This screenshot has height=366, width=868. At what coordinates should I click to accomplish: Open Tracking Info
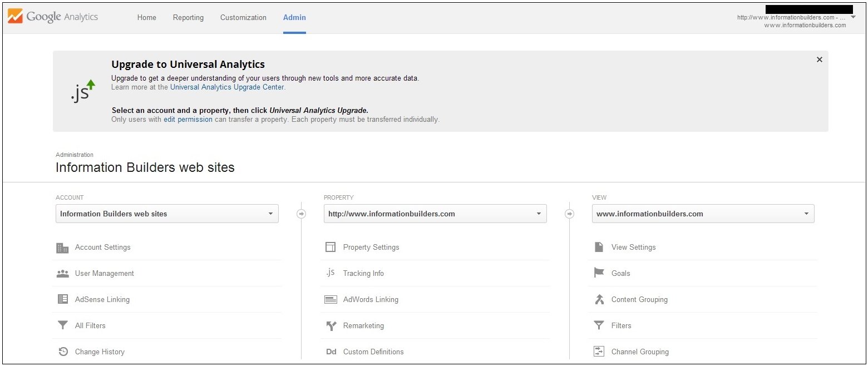click(363, 273)
